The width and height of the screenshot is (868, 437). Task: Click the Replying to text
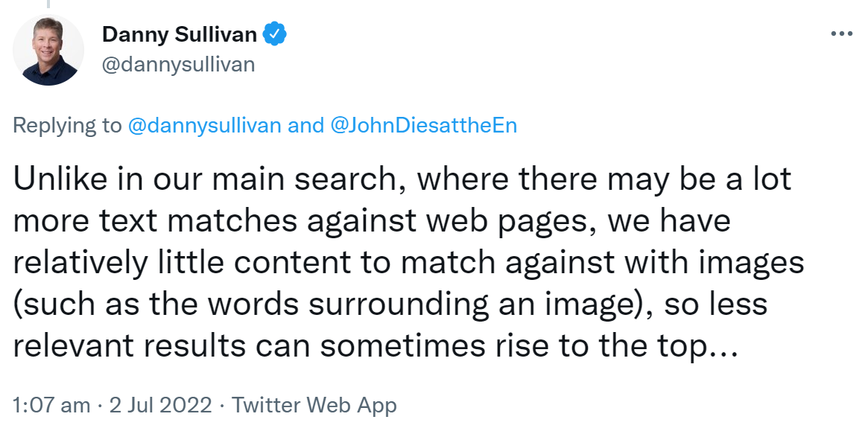click(x=67, y=125)
